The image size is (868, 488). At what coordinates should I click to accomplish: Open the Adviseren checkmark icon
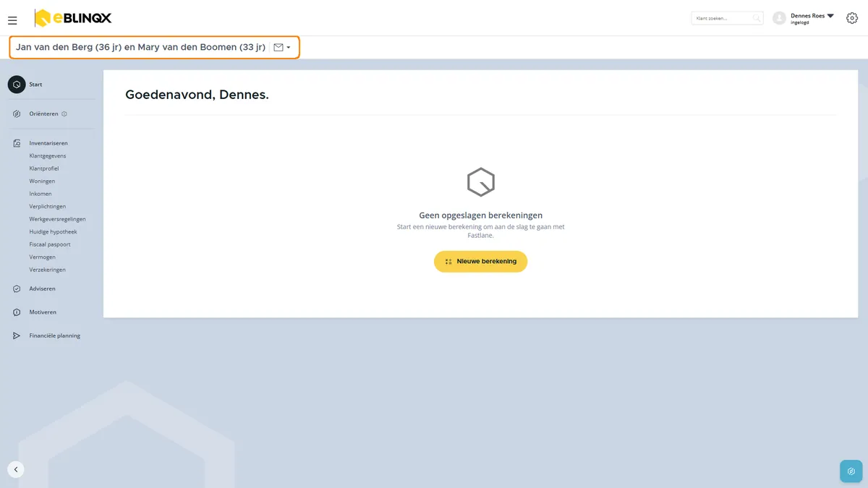[17, 289]
